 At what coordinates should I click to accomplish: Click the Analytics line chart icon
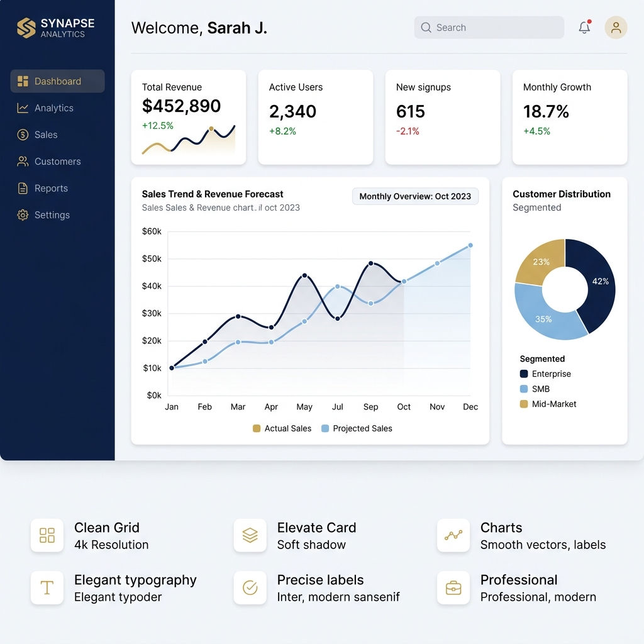pyautogui.click(x=23, y=108)
